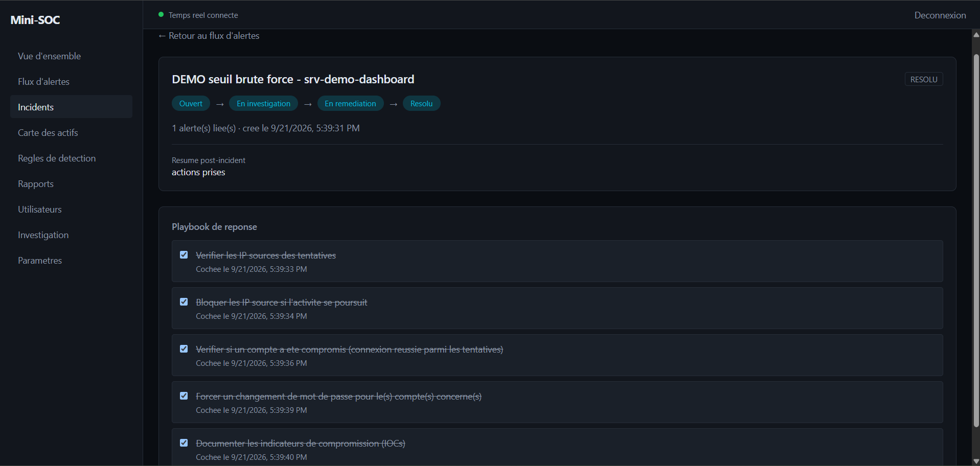This screenshot has height=466, width=980.
Task: Open Carte des actifs
Action: (x=71, y=132)
